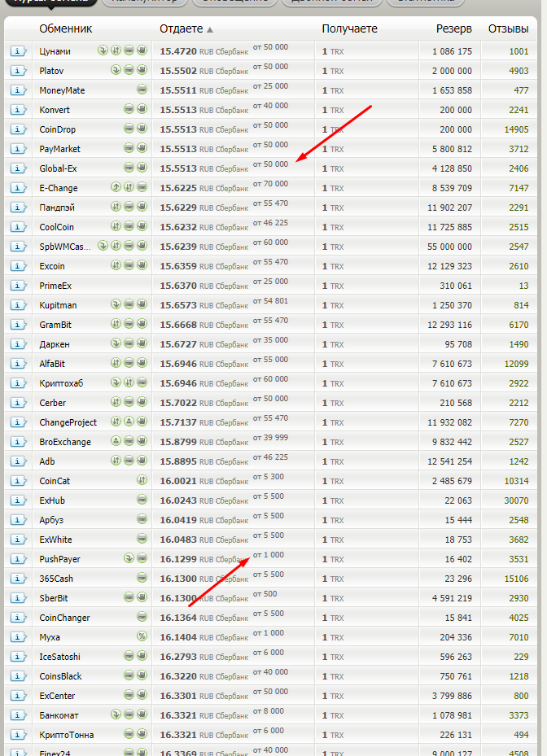Image resolution: width=547 pixels, height=756 pixels.
Task: Click the info icon beside MoneyMate
Action: pos(19,90)
